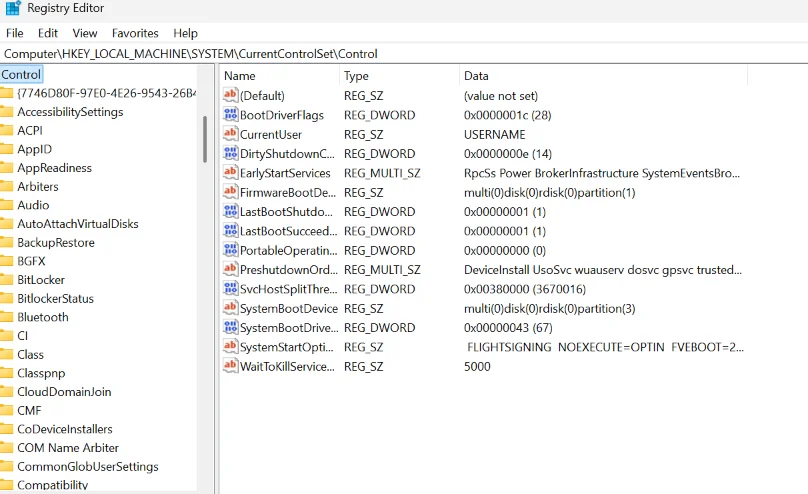Click the folder icon for Bluetooth key
Screen dimensions: 808x494
coord(7,317)
